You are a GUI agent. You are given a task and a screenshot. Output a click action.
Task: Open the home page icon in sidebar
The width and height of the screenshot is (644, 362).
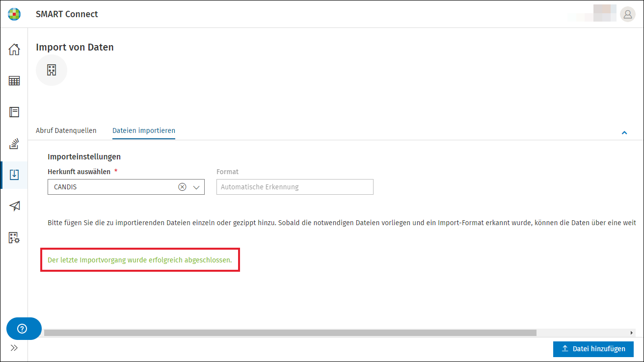coord(14,50)
